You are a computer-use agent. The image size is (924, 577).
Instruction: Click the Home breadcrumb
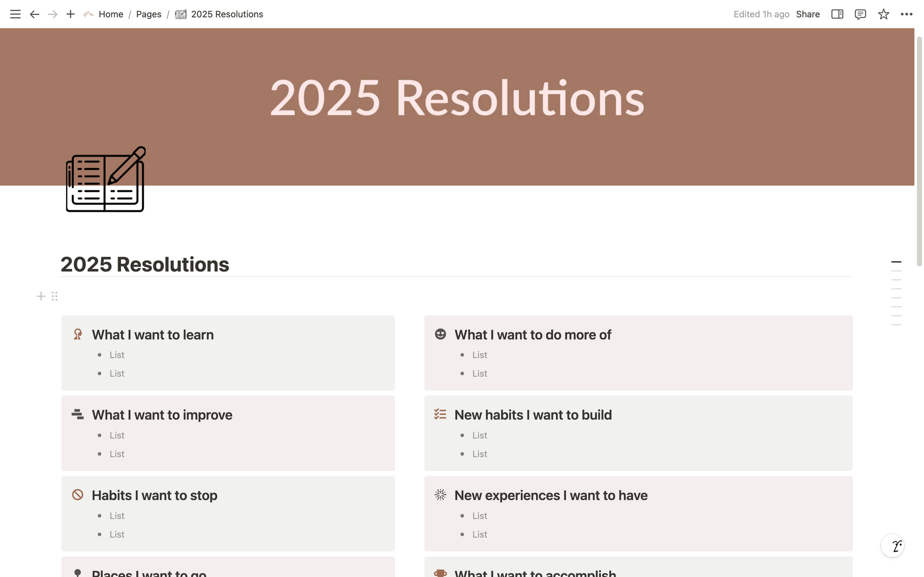click(111, 14)
